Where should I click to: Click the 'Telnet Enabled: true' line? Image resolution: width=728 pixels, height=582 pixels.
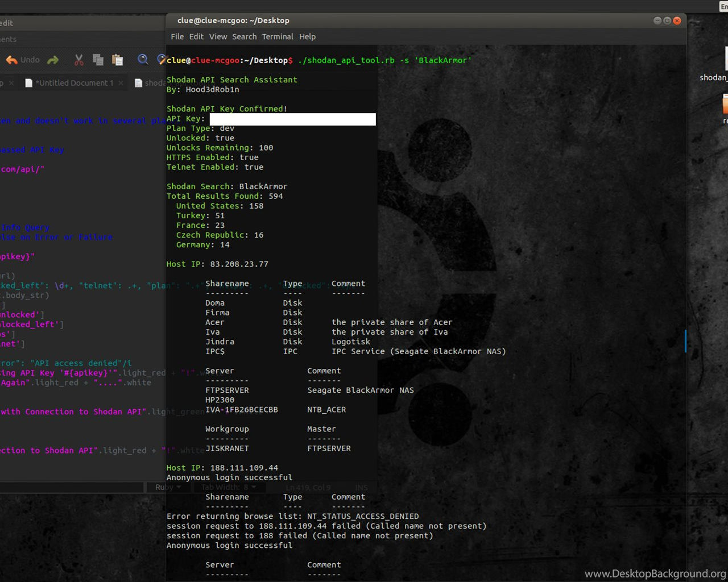215,167
